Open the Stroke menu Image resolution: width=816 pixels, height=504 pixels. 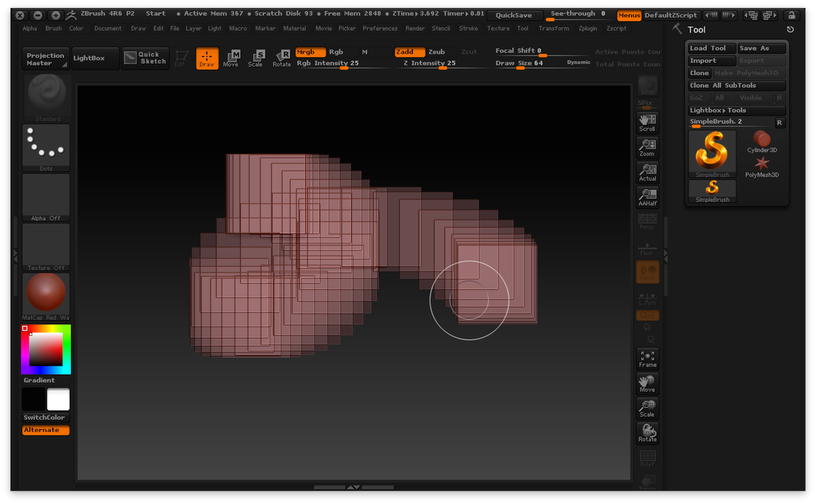click(x=468, y=29)
